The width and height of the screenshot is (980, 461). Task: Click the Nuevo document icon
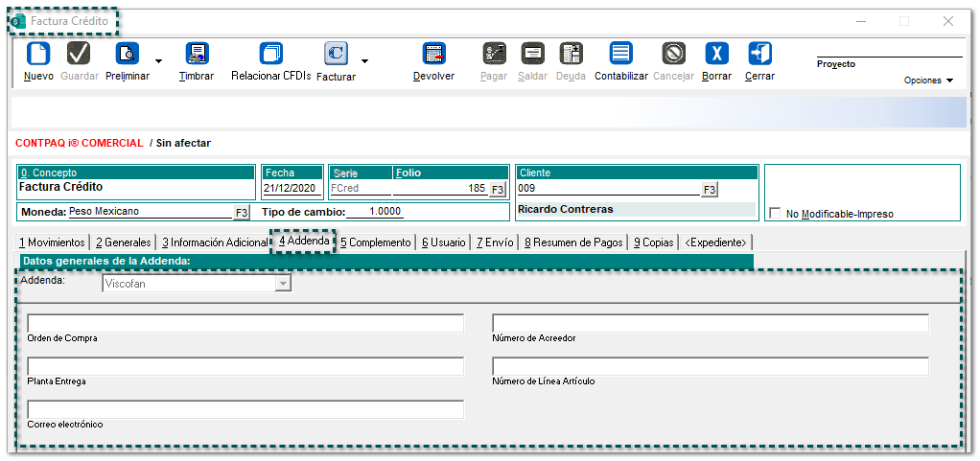coord(38,54)
